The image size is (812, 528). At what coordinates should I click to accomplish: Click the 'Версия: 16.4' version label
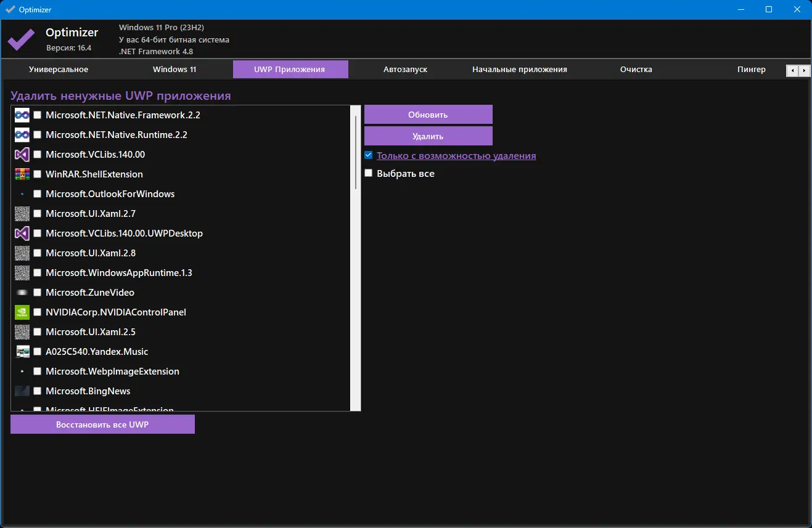tap(68, 47)
